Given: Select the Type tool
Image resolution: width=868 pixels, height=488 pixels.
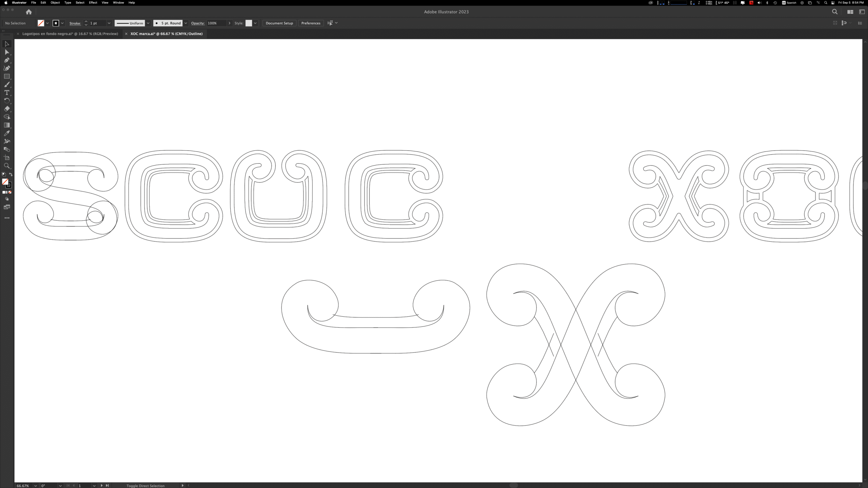Looking at the screenshot, I should click(x=6, y=93).
